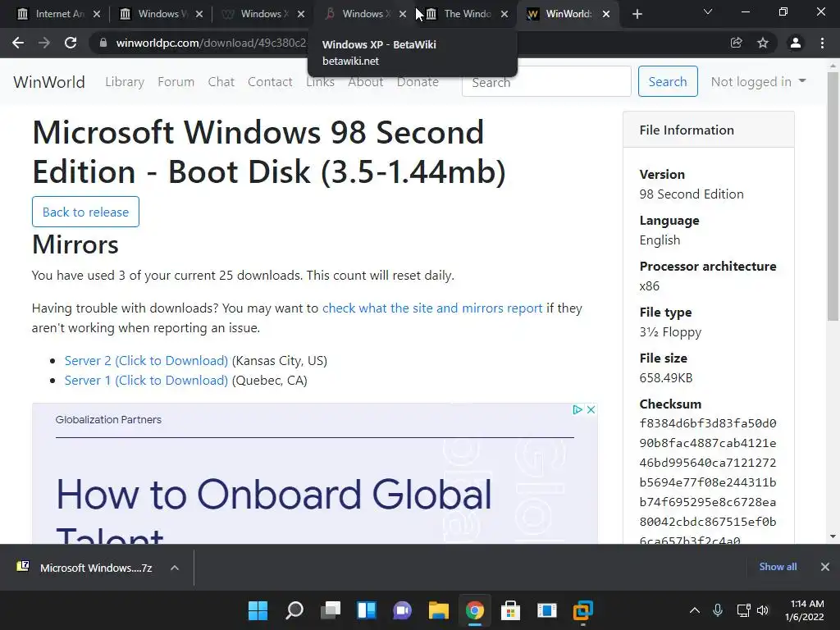
Task: Open the blue window app in taskbar
Action: click(547, 610)
